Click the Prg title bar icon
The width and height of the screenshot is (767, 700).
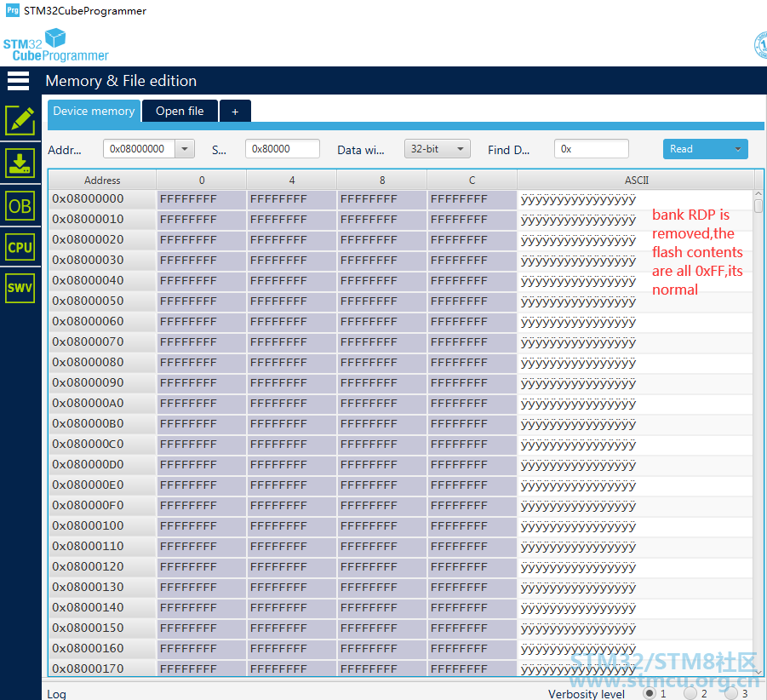(x=13, y=10)
